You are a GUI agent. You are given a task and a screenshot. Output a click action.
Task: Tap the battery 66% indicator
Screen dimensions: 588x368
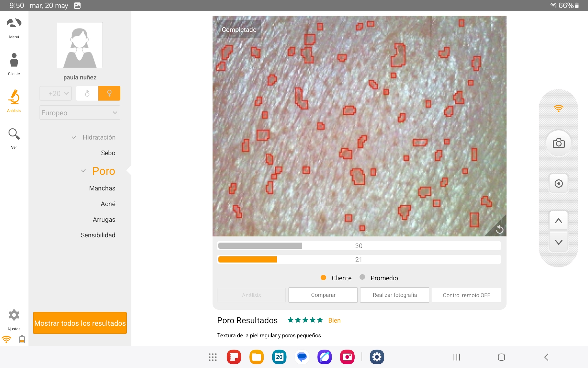(569, 6)
